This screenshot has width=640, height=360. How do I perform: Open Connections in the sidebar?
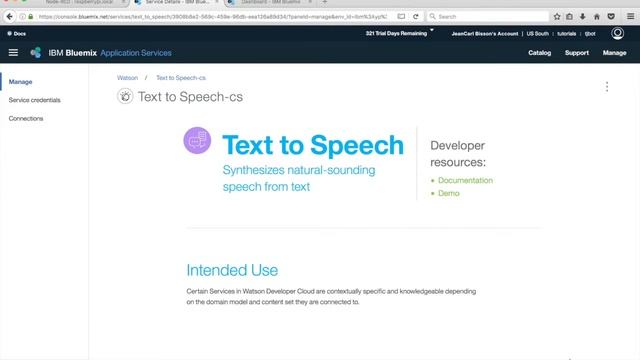coord(26,118)
